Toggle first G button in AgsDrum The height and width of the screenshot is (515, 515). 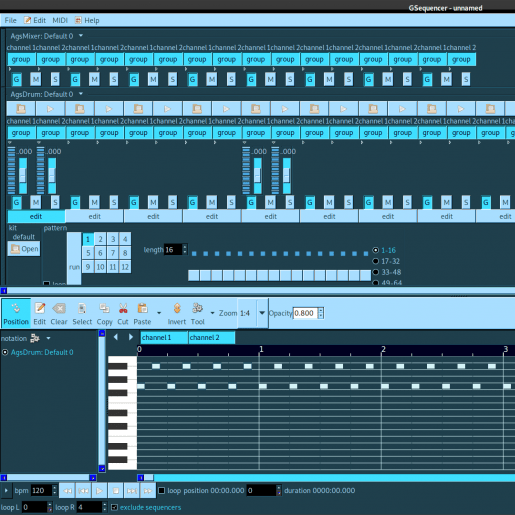(x=17, y=202)
